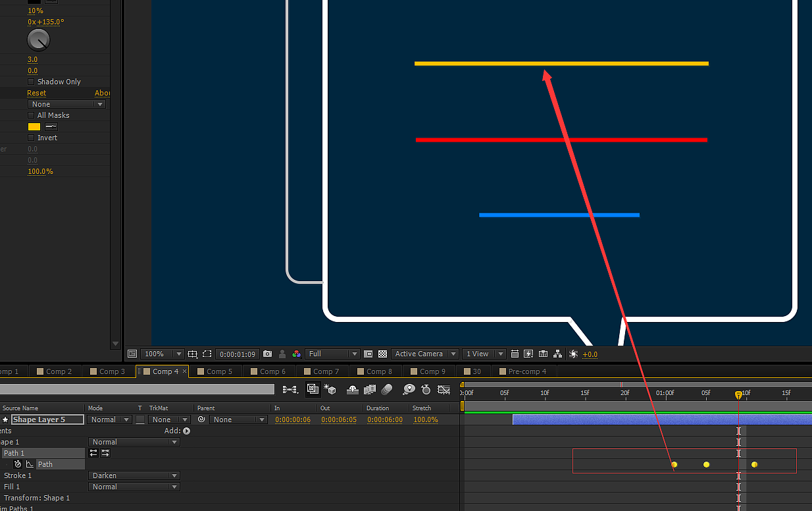Toggle the Frame Blending filmstrip icon

(x=370, y=389)
